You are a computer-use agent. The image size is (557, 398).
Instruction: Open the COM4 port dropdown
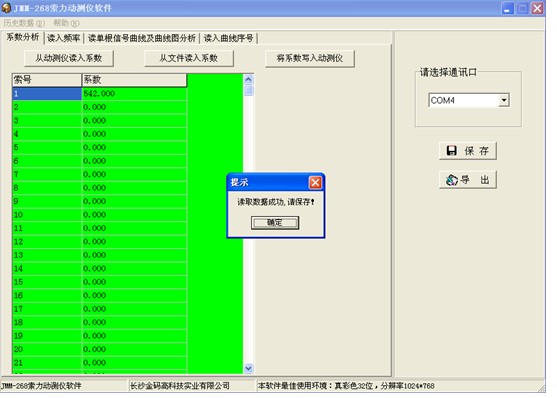pyautogui.click(x=504, y=100)
